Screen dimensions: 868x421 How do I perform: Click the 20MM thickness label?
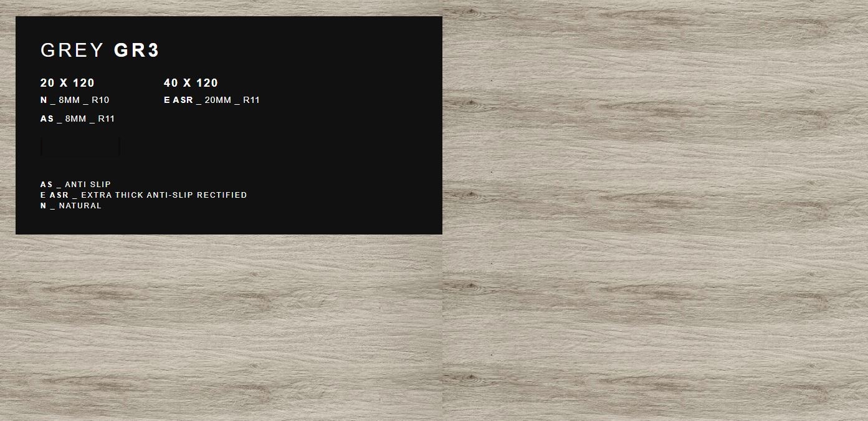pos(217,100)
